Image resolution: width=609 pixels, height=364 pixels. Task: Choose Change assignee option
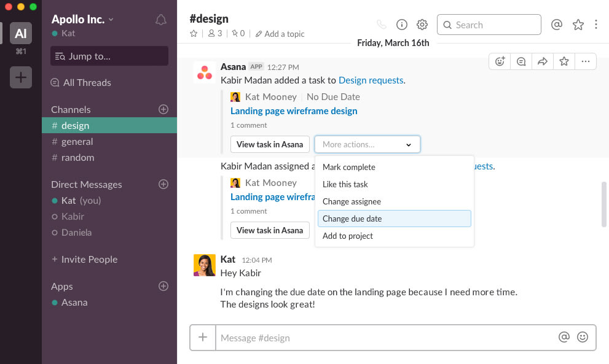tap(394, 201)
